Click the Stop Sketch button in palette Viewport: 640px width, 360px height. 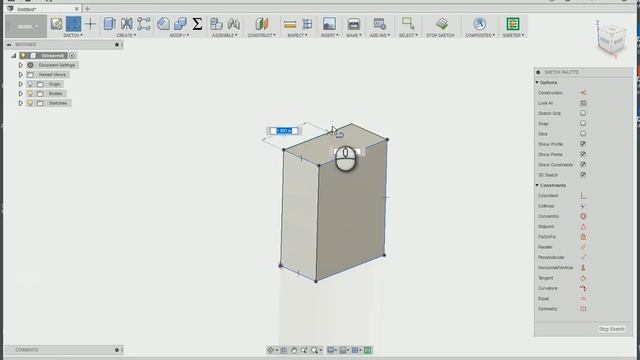(x=611, y=329)
